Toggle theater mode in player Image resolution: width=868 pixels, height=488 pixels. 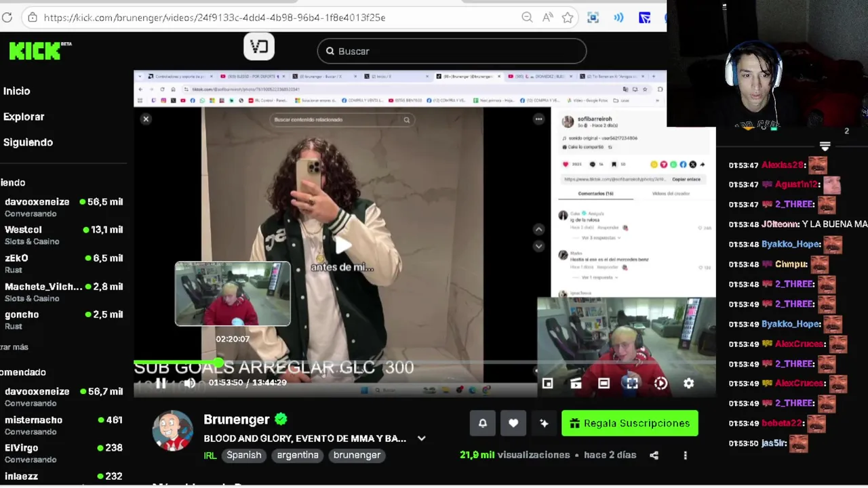point(604,384)
